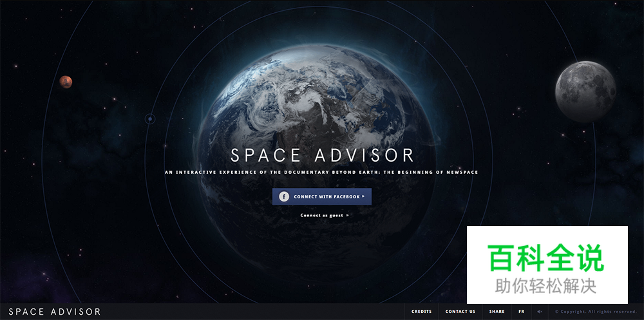Select the small satellite marker on the orbit ring
Viewport: 644px width, 320px height.
click(x=149, y=118)
